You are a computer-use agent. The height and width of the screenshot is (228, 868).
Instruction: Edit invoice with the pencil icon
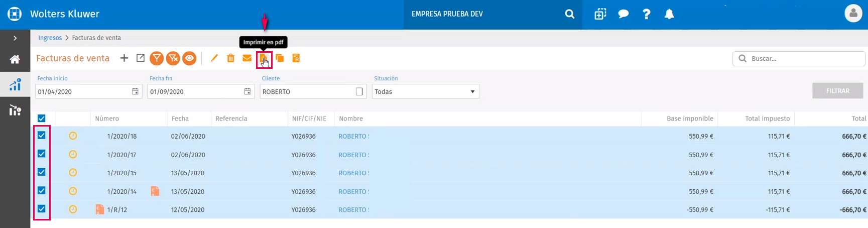(x=214, y=58)
